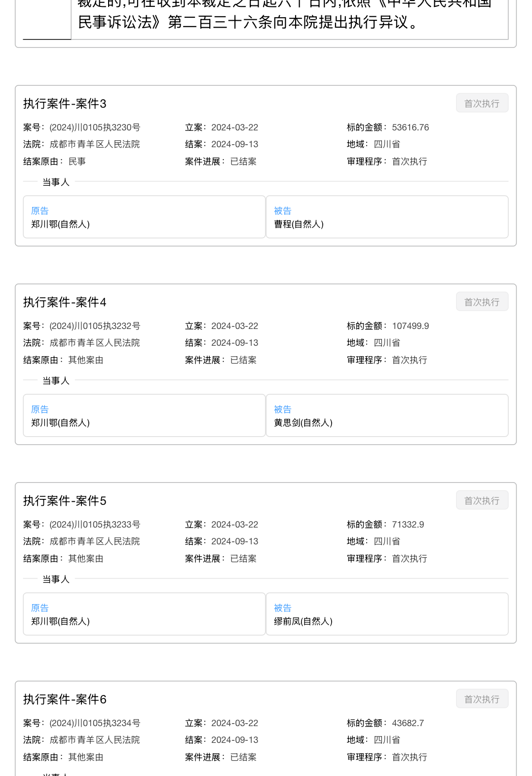Open the 被告 link in 案件3
This screenshot has width=532, height=776.
[283, 211]
